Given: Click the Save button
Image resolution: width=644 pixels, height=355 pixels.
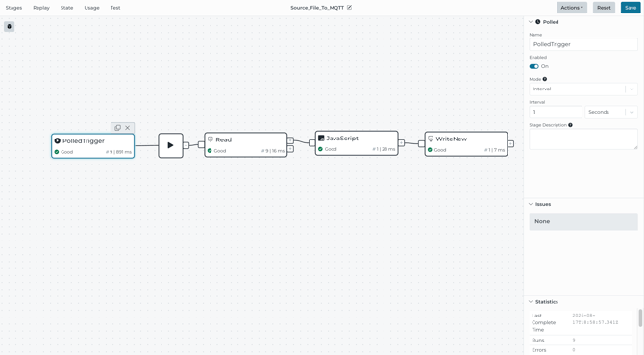Looking at the screenshot, I should [x=631, y=8].
